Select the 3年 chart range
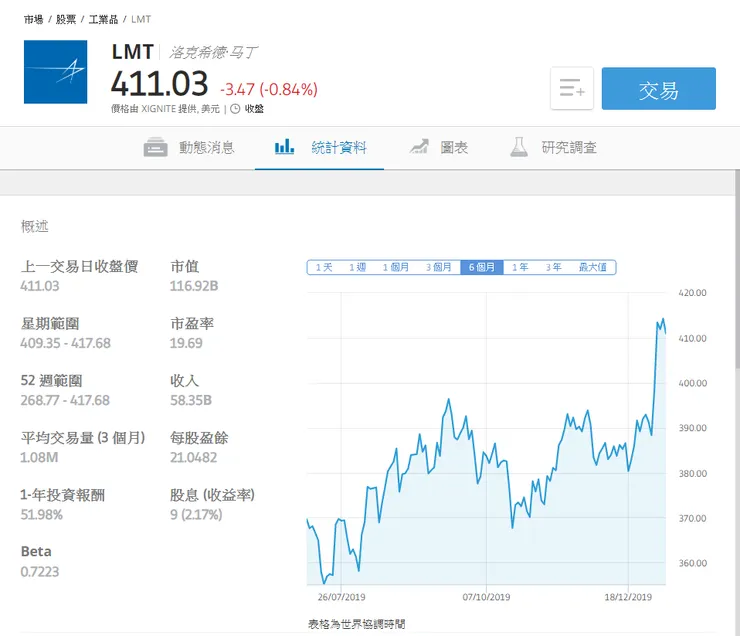The height and width of the screenshot is (636, 740). coord(554,268)
